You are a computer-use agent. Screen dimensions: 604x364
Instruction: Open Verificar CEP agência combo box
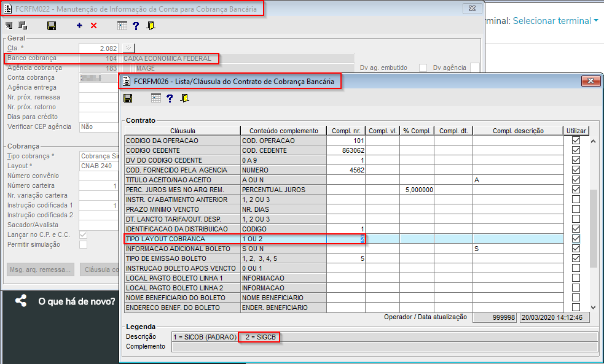(x=99, y=126)
